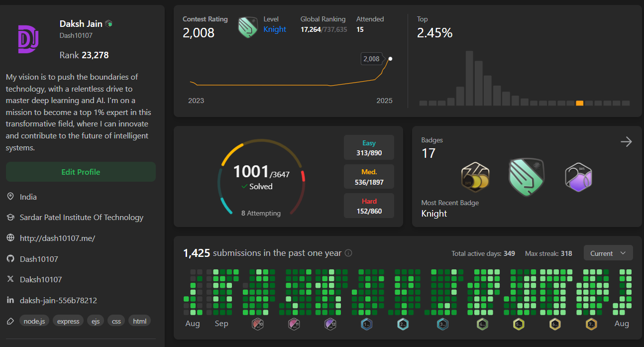Click the 2,008 point on rating chart
This screenshot has width=644, height=347.
(x=390, y=59)
